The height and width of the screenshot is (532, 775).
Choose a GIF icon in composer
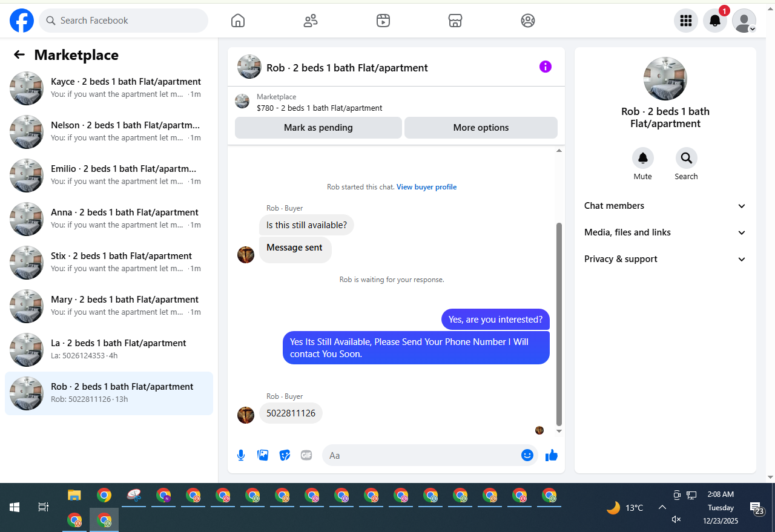click(306, 455)
